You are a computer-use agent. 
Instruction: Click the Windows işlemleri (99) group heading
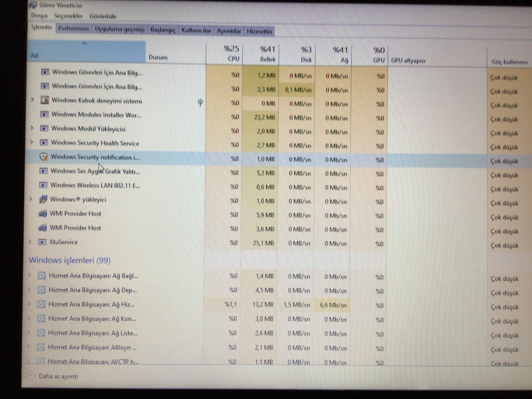tap(69, 260)
